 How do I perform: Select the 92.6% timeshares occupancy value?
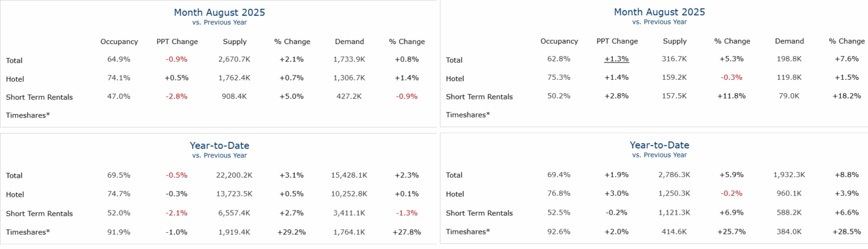(559, 232)
